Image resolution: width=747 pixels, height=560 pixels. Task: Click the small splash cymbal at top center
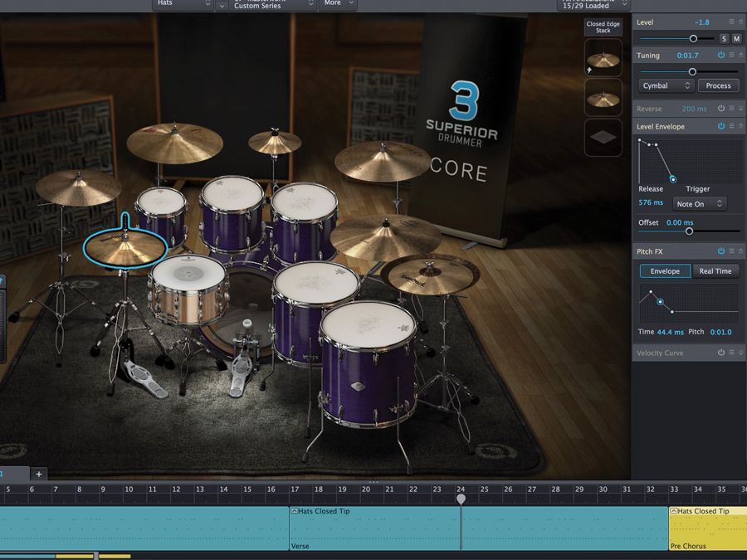tap(275, 141)
